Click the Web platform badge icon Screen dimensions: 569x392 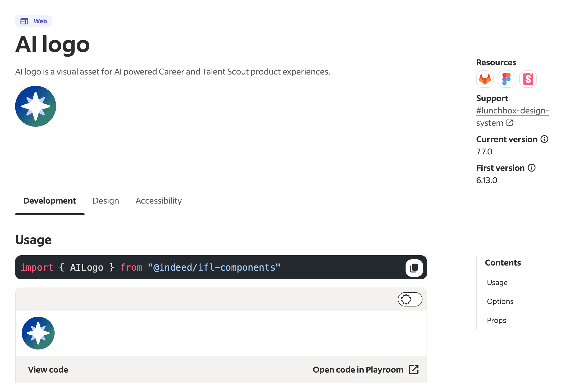click(24, 21)
